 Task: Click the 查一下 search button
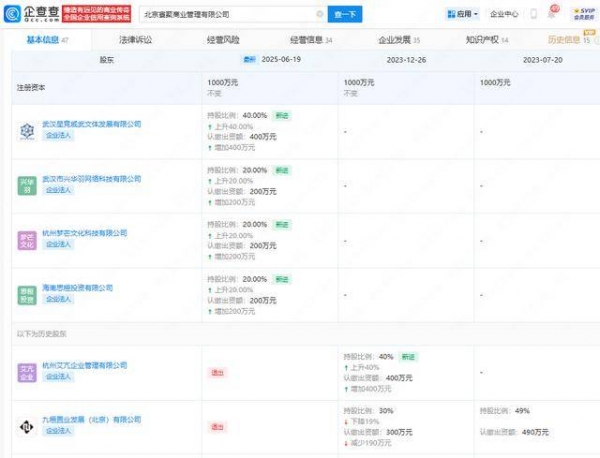pos(345,15)
